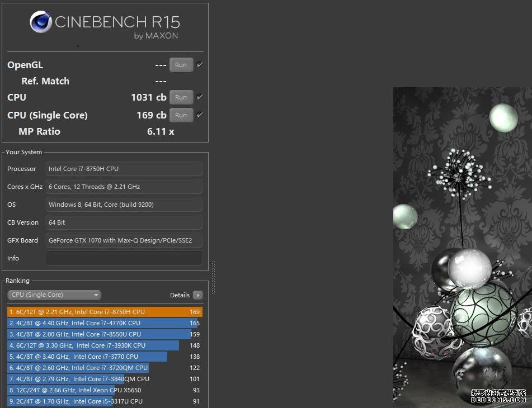Click the MP Ratio 6.11 x value

[161, 131]
